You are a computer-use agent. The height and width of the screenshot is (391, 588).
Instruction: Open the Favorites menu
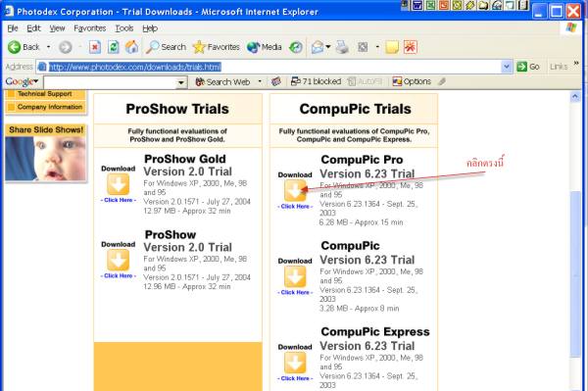(x=89, y=28)
